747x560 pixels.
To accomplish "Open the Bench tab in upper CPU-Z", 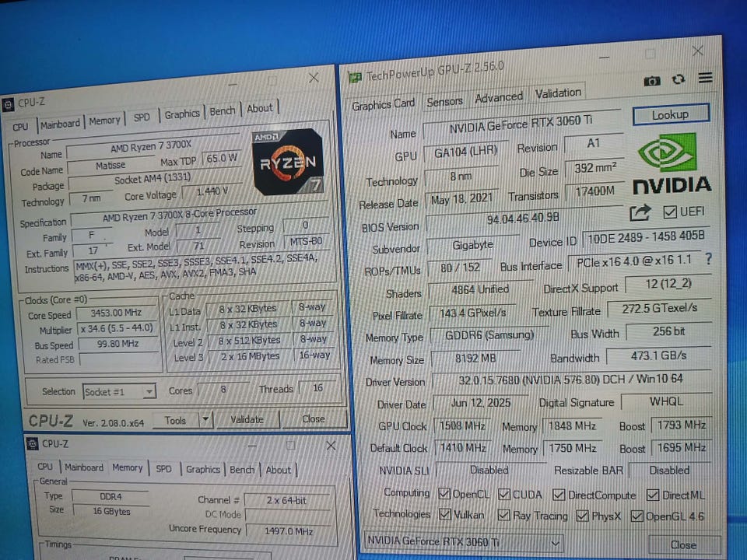I will pyautogui.click(x=223, y=111).
